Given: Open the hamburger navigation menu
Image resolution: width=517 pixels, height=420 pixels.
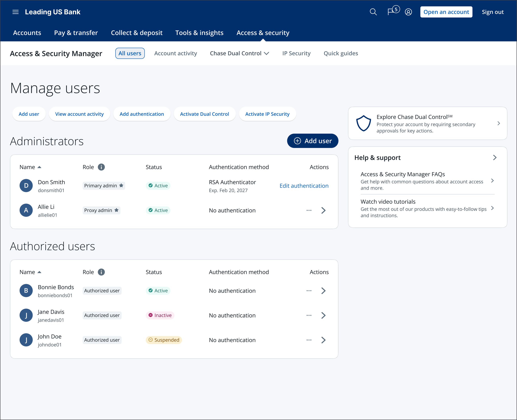Looking at the screenshot, I should [x=16, y=12].
